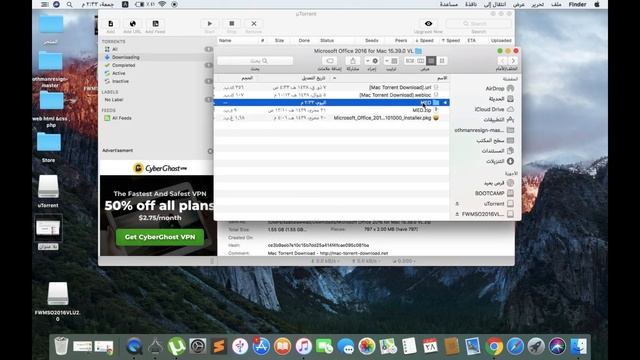Open the Finder Action gear dropdown
Image resolution: width=640 pixels, height=360 pixels.
tap(371, 61)
